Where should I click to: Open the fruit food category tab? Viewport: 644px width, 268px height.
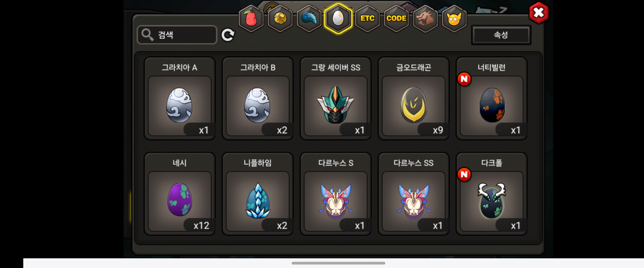tap(251, 19)
